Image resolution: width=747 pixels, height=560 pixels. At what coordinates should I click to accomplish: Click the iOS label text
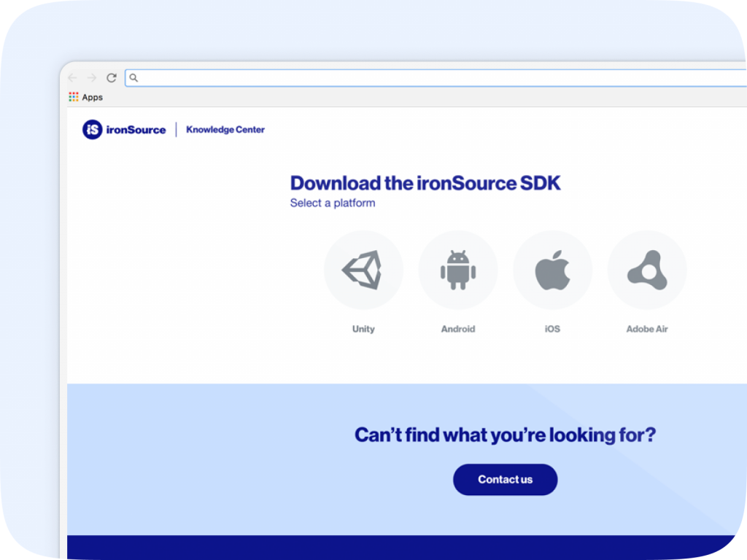552,329
